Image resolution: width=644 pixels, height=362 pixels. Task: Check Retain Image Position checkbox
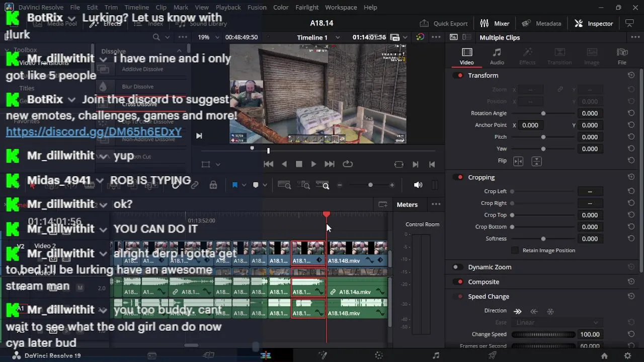(515, 250)
